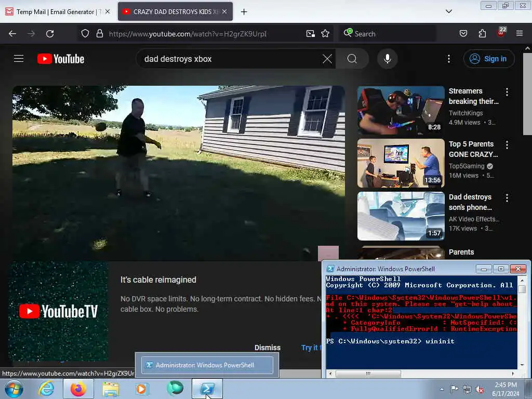Screen dimensions: 532x399
Task: Dismiss the YouTube TV promotion
Action: click(268, 348)
